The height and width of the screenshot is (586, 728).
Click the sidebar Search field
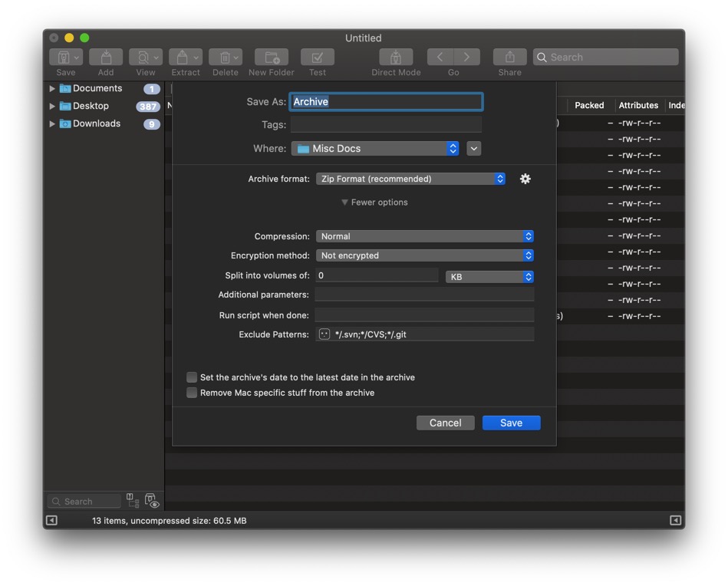click(x=84, y=501)
